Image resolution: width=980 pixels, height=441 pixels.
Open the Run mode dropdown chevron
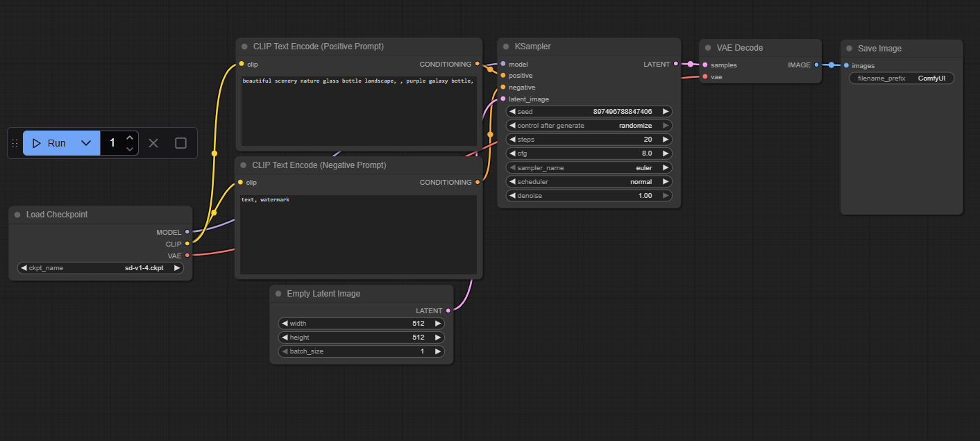[x=86, y=143]
